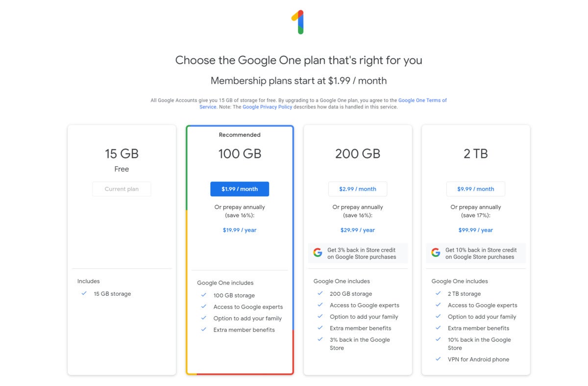Click Google G icon in 200 GB card

click(318, 253)
